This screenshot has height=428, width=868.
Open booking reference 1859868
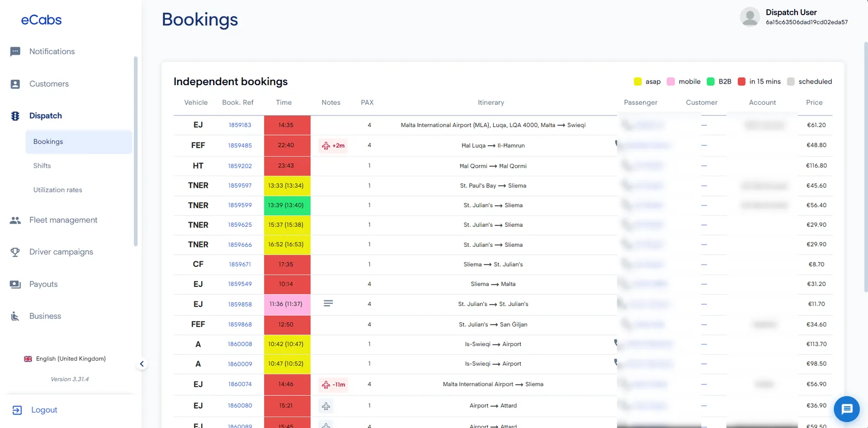pos(240,325)
